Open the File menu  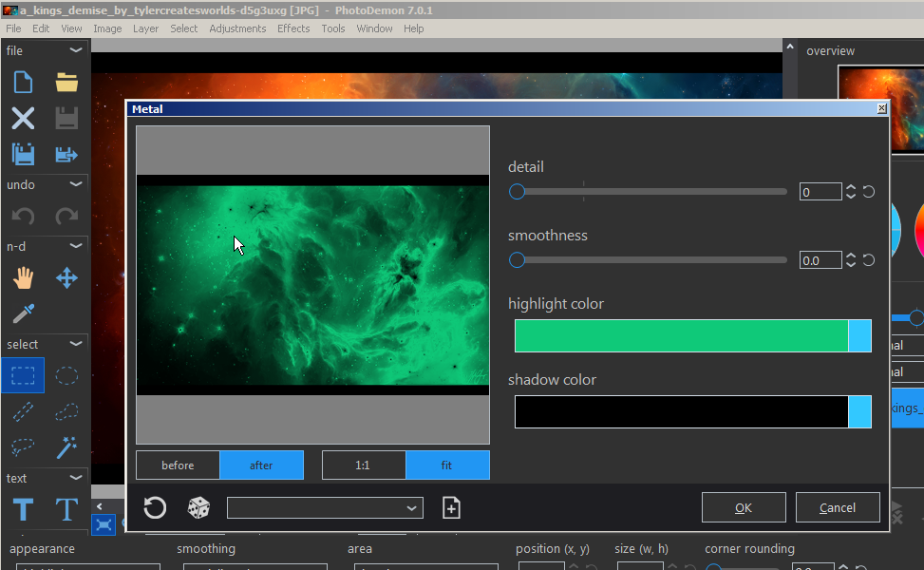[x=13, y=28]
